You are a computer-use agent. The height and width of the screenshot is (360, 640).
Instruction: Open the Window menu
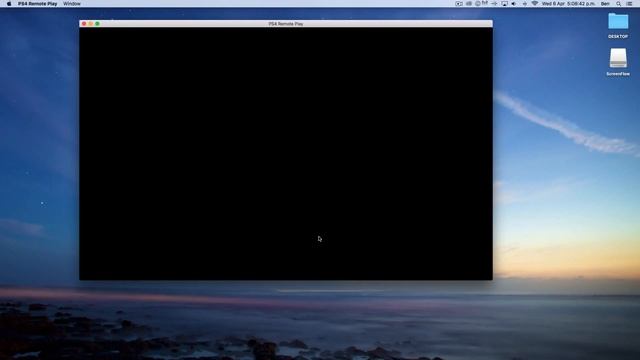pos(72,4)
